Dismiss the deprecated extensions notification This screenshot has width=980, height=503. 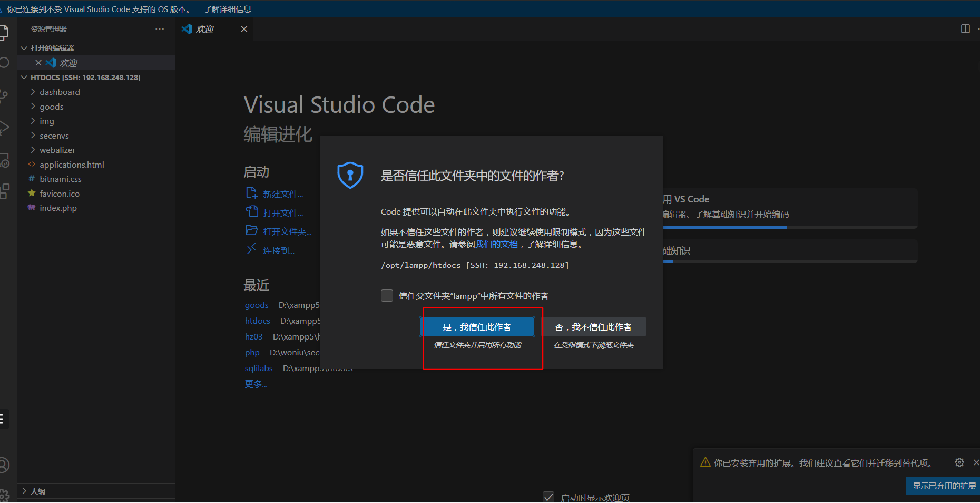click(976, 462)
